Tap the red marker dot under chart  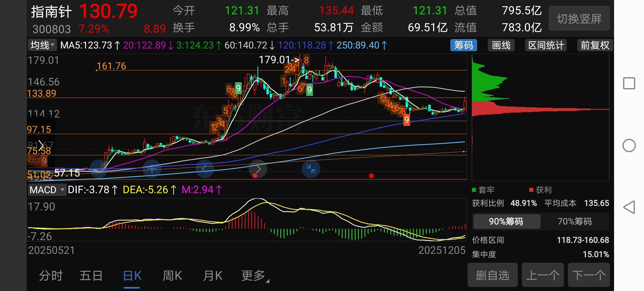click(x=371, y=176)
